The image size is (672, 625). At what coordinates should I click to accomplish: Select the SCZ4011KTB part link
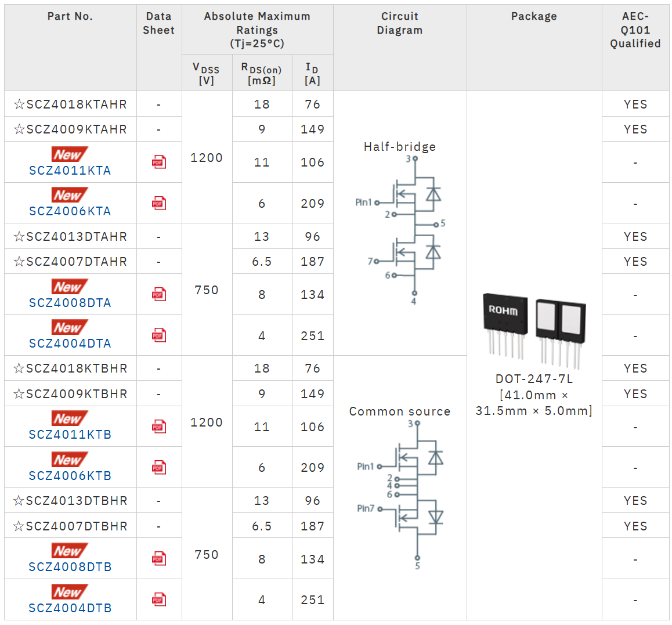[x=70, y=435]
